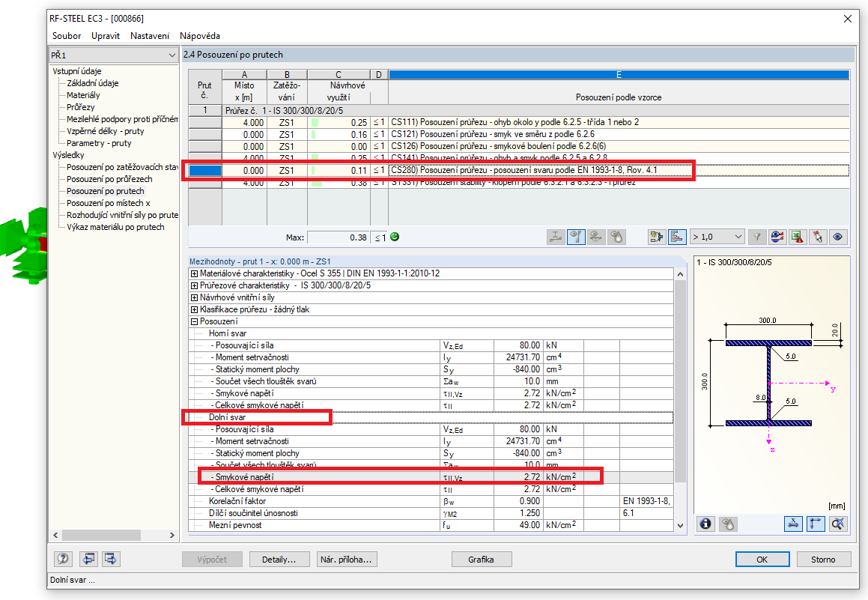Viewport: 868px width, 600px height.
Task: Open the Upravit menu
Action: click(105, 35)
